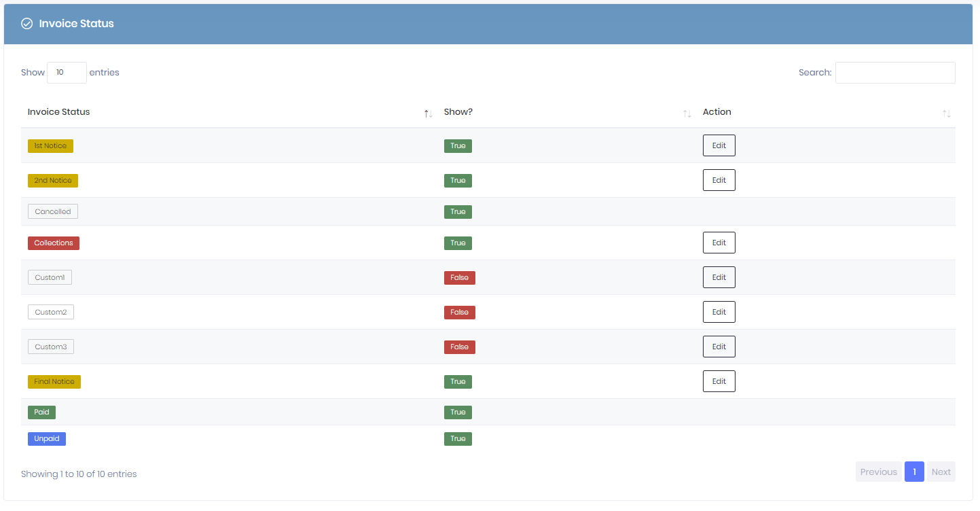Screen dimensions: 980x511
Task: Click the Invoice Status panel title
Action: point(76,24)
